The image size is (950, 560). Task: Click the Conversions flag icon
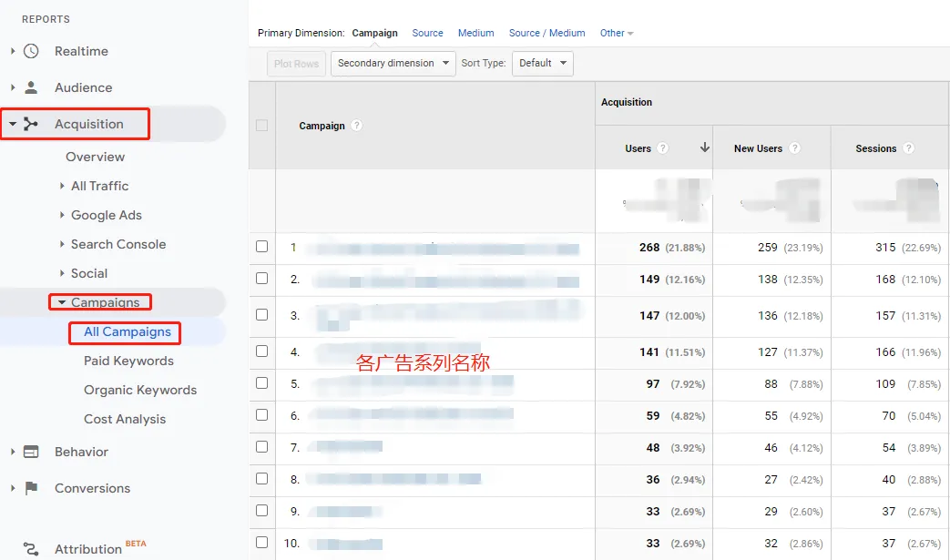coord(32,488)
